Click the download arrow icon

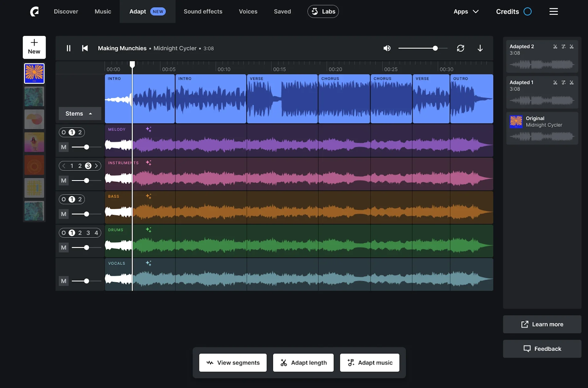point(480,48)
